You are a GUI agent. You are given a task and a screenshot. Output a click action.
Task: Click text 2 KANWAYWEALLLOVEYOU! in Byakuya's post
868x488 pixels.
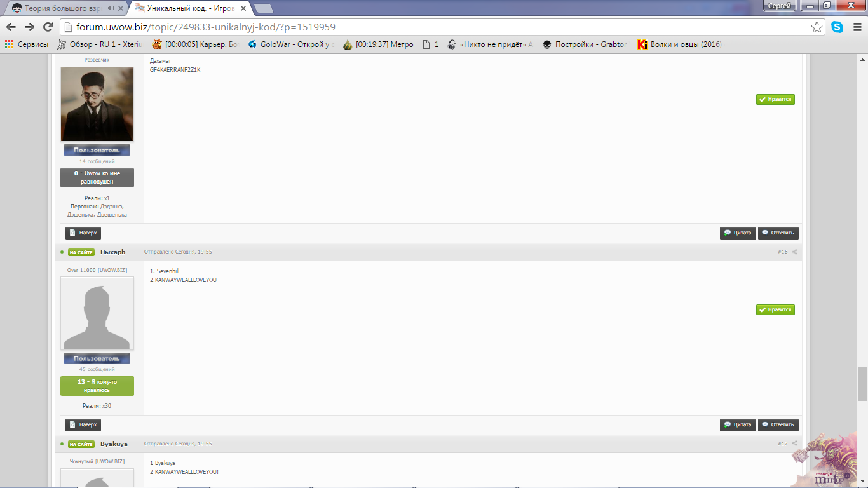click(184, 472)
